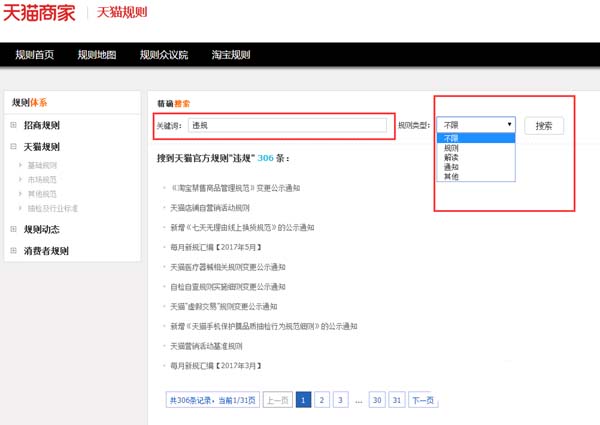Open 每月新规汇编【2017年5月】 result
This screenshot has width=600, height=425.
tap(216, 248)
